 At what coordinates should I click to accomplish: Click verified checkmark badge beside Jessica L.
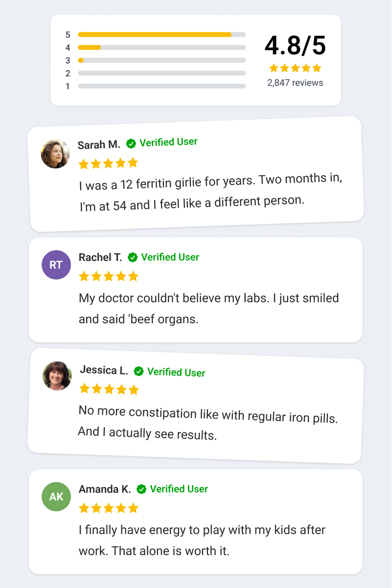click(139, 372)
